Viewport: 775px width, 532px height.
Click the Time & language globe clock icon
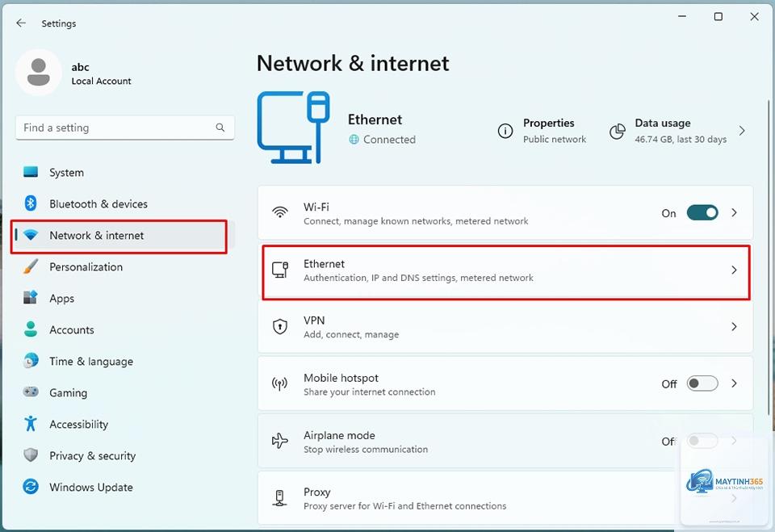pos(31,360)
